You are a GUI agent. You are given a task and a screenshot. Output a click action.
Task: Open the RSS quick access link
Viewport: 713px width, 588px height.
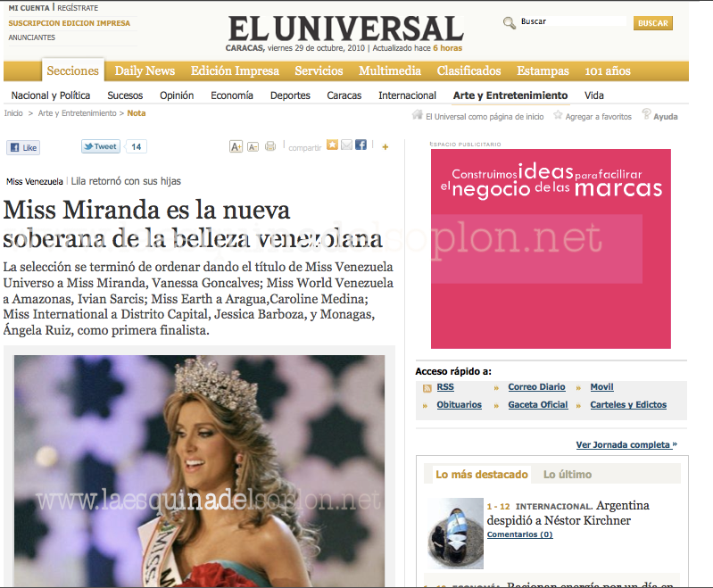coord(445,387)
